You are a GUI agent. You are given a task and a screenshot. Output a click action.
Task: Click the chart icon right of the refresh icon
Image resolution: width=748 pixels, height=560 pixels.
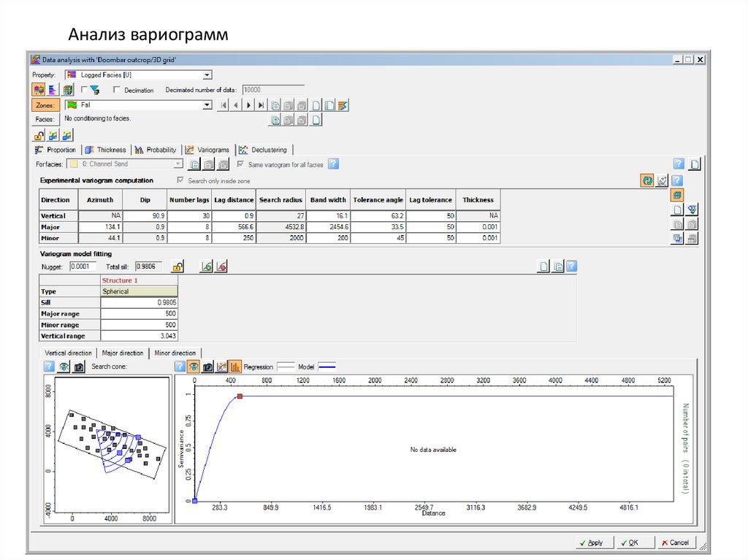coord(662,180)
